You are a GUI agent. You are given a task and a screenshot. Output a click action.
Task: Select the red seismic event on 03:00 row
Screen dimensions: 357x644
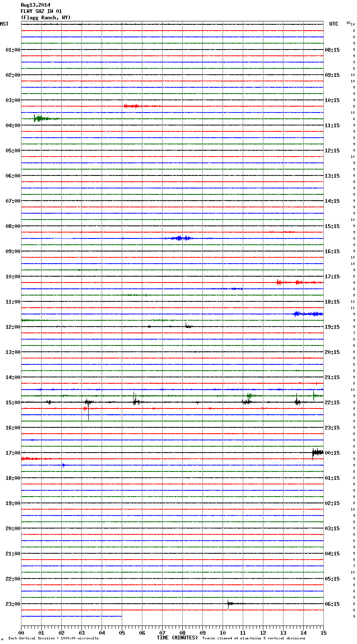click(x=131, y=106)
